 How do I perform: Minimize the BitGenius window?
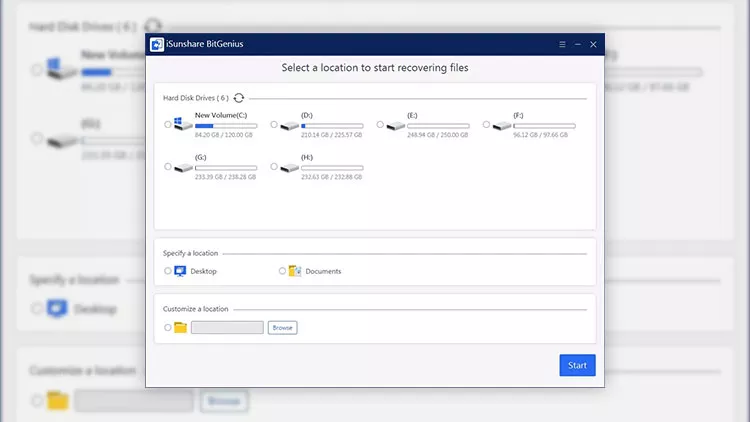coord(578,44)
